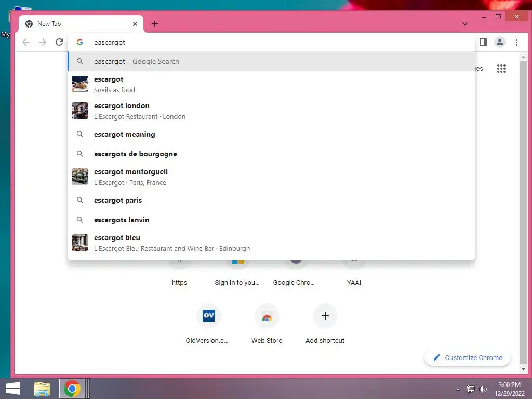
Task: Click the omnibox text 'eascargot'
Action: 109,43
